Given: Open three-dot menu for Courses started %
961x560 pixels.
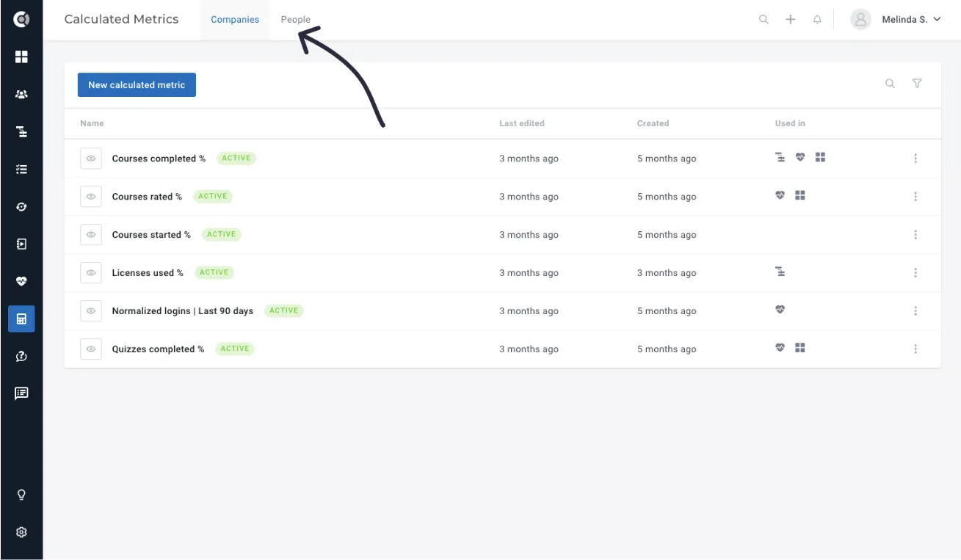Looking at the screenshot, I should coord(915,235).
